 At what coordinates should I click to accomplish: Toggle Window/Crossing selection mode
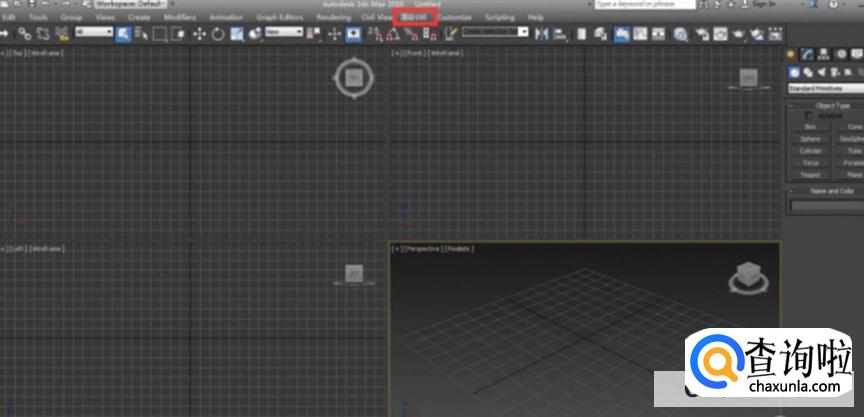tap(177, 34)
